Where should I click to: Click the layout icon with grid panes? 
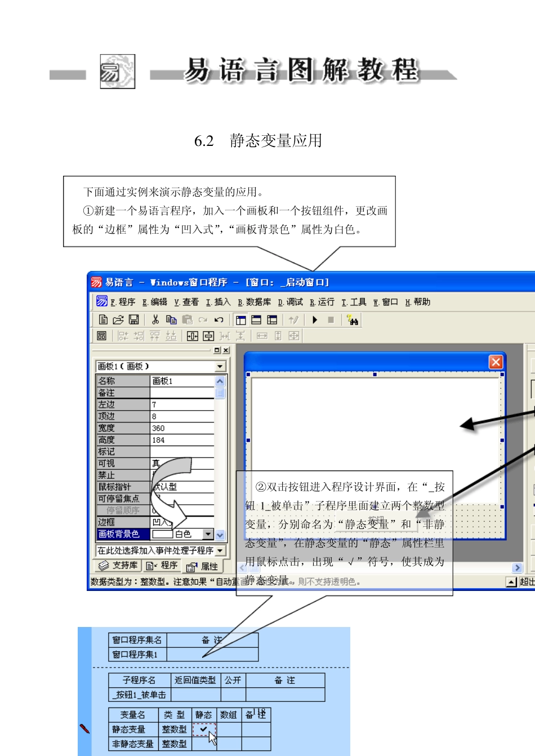pyautogui.click(x=272, y=320)
